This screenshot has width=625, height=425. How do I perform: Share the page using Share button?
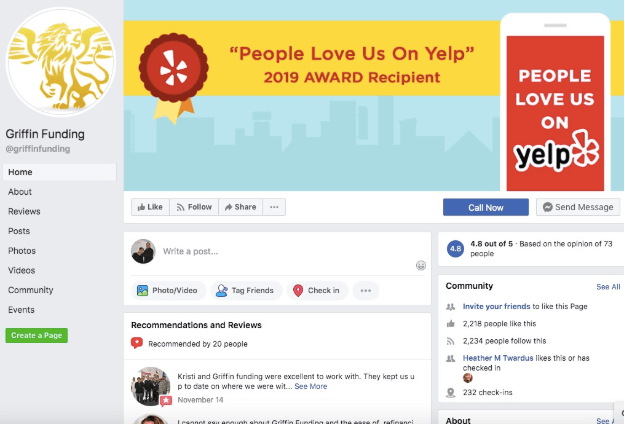click(240, 207)
